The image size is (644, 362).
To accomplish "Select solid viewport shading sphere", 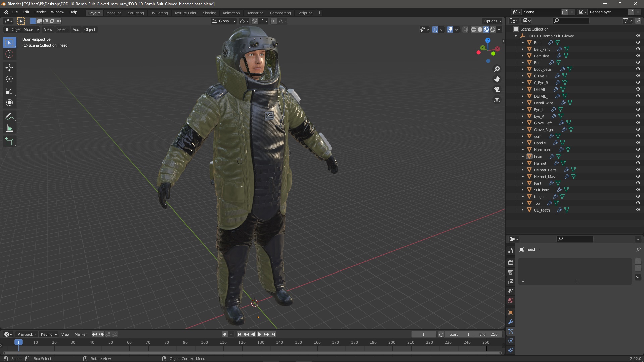I will point(480,29).
